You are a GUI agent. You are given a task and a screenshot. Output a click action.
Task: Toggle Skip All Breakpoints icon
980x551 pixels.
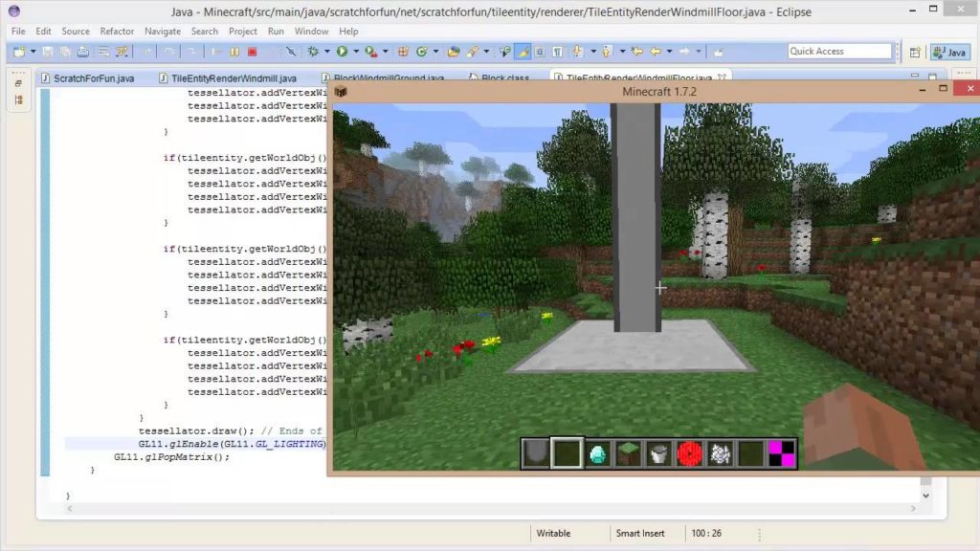291,52
